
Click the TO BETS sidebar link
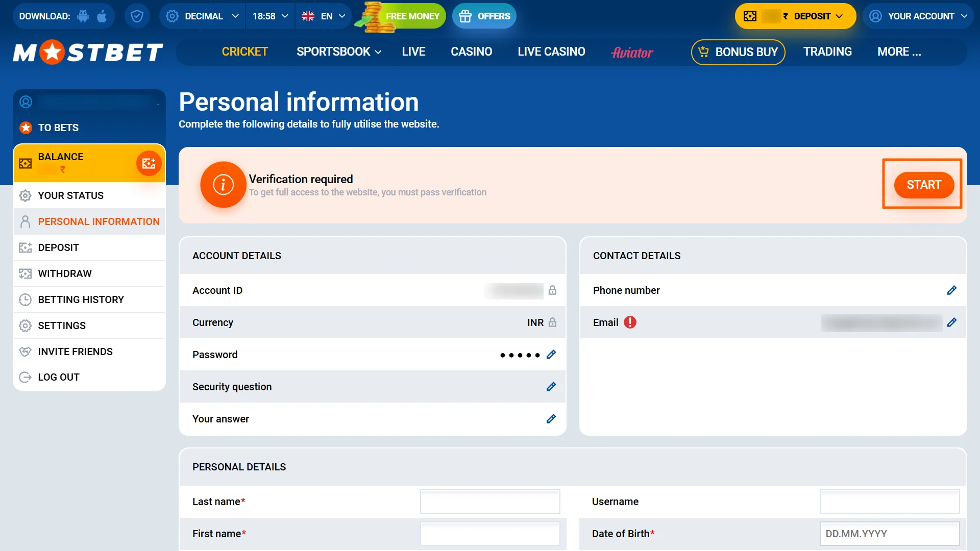click(x=58, y=128)
